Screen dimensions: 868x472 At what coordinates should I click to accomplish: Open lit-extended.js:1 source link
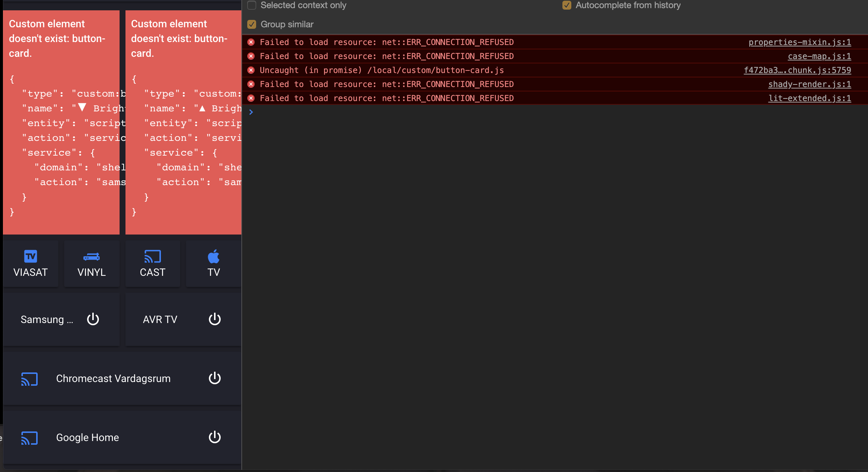coord(810,98)
